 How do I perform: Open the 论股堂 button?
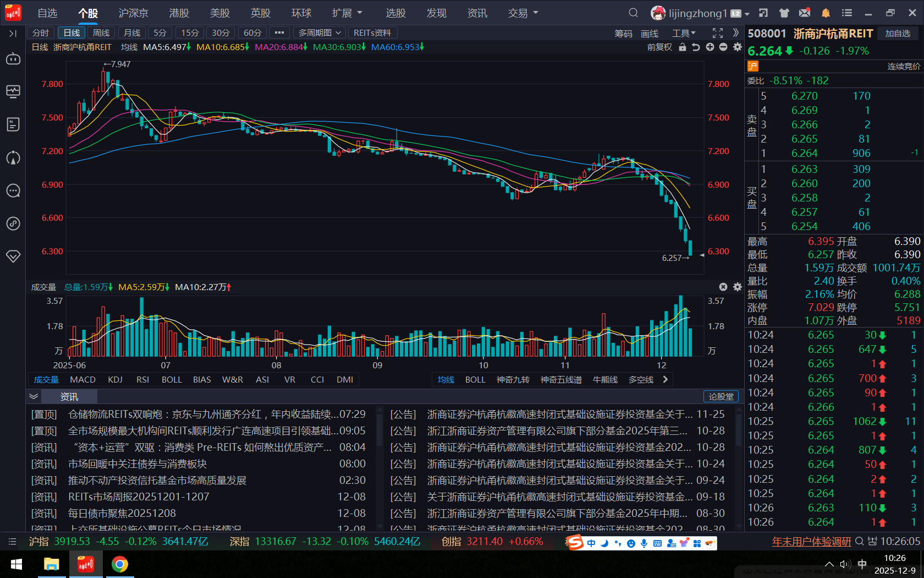point(721,396)
